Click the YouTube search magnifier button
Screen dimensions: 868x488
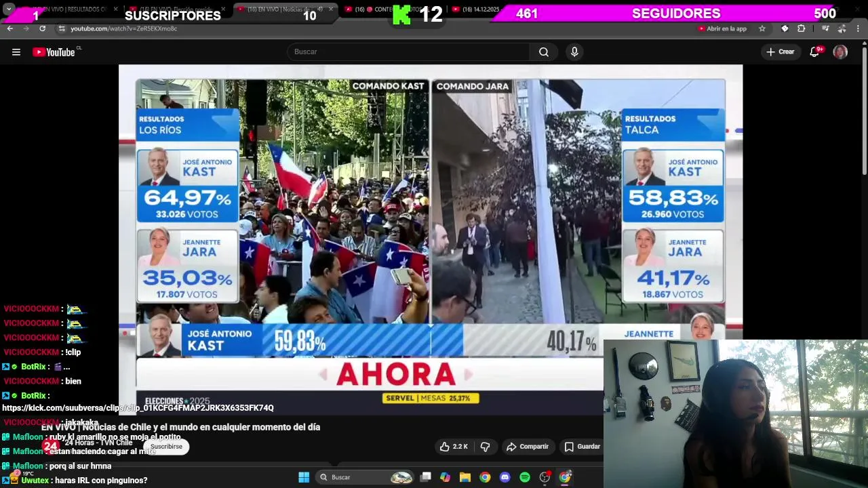point(544,52)
